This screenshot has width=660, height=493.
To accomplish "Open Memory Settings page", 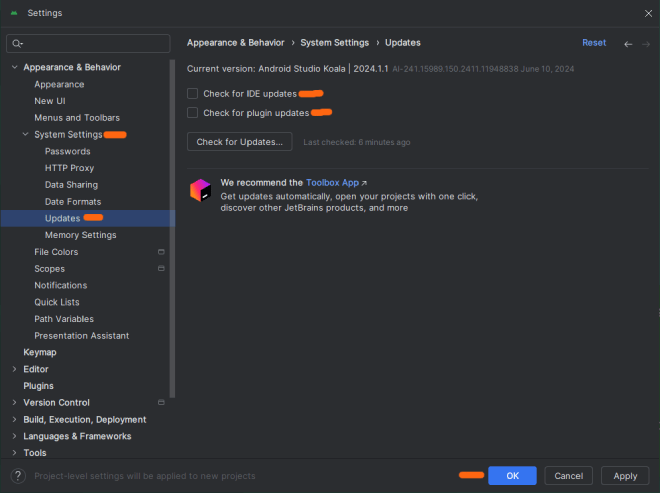I will coord(81,235).
